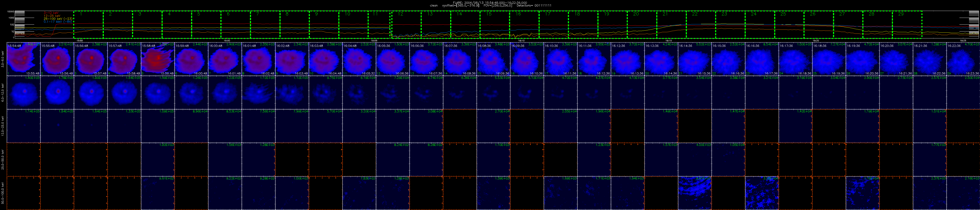Viewport: 980px width, 210px height.
Task: Select interval 27 box in the light curve
Action: (848, 25)
